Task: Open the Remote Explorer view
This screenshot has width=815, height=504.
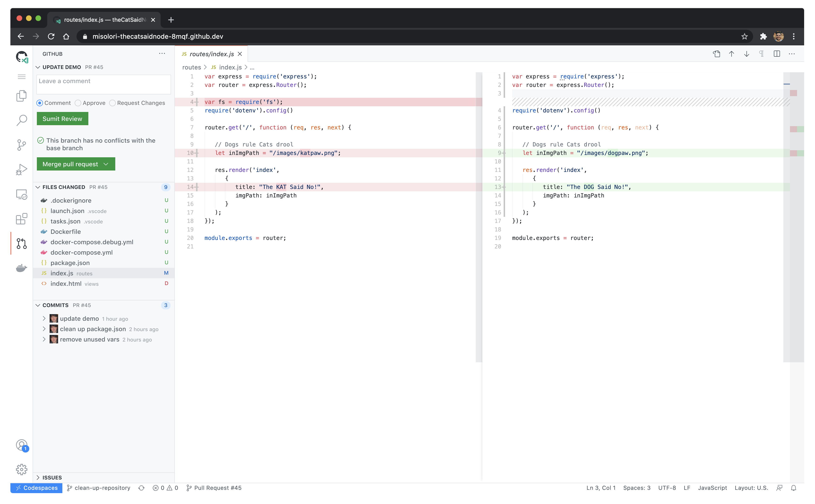Action: [21, 194]
